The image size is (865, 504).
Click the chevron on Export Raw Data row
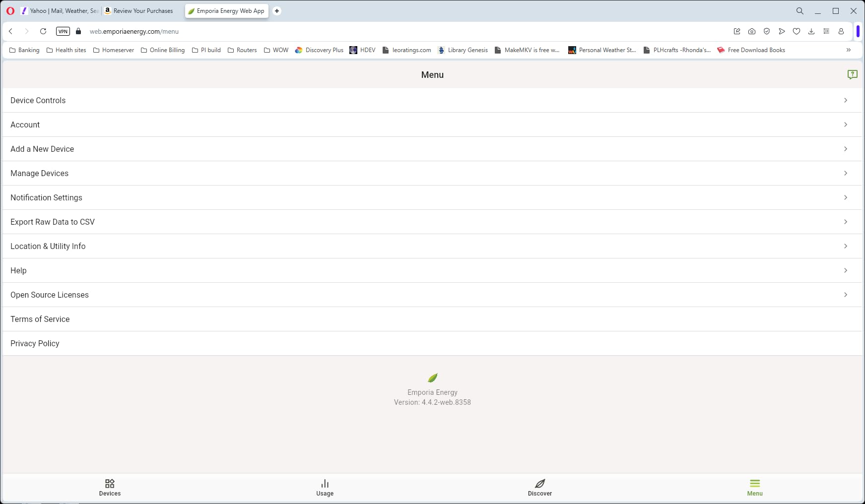point(846,222)
